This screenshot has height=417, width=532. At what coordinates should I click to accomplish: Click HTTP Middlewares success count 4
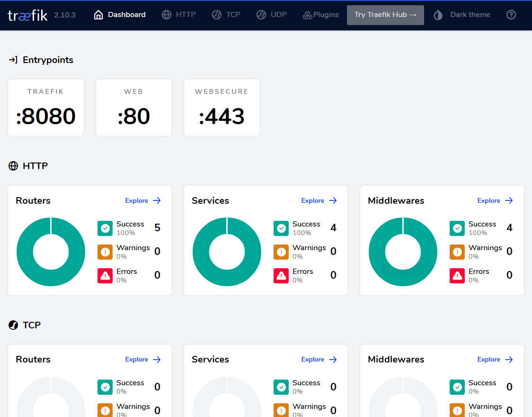pyautogui.click(x=510, y=227)
